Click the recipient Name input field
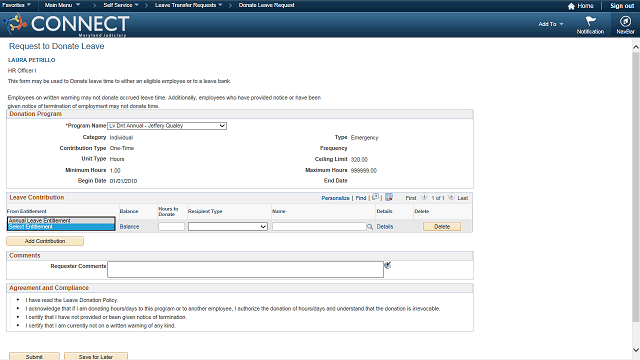Viewport: 640px width, 360px height. tap(319, 227)
